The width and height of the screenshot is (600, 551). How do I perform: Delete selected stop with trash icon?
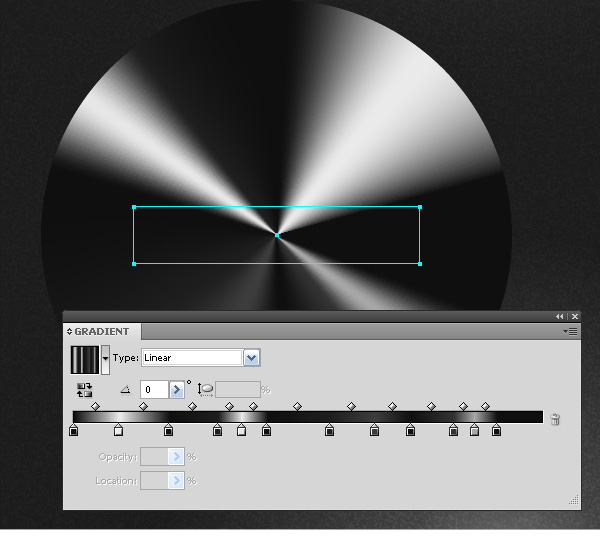pos(555,419)
